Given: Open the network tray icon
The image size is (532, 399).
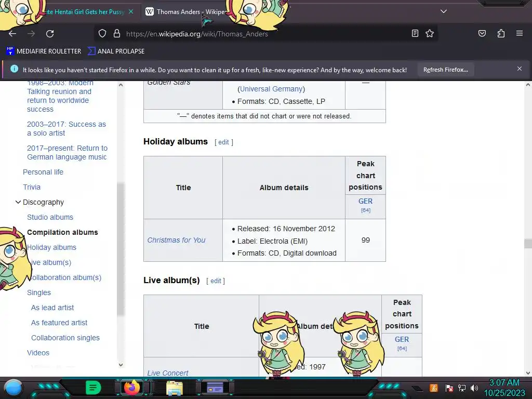Looking at the screenshot, I should coord(461,388).
